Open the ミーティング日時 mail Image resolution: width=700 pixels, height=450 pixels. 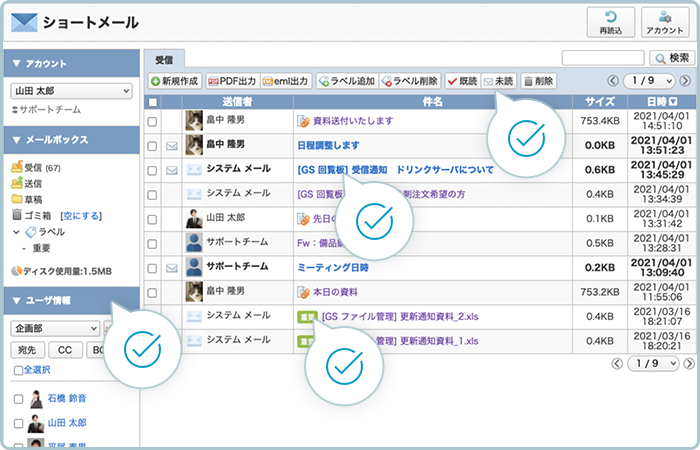tap(333, 268)
